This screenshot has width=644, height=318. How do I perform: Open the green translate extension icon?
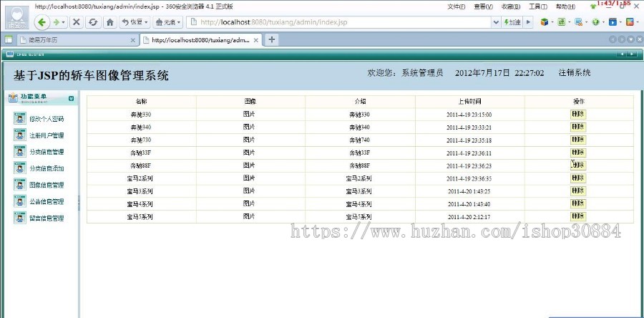click(562, 22)
